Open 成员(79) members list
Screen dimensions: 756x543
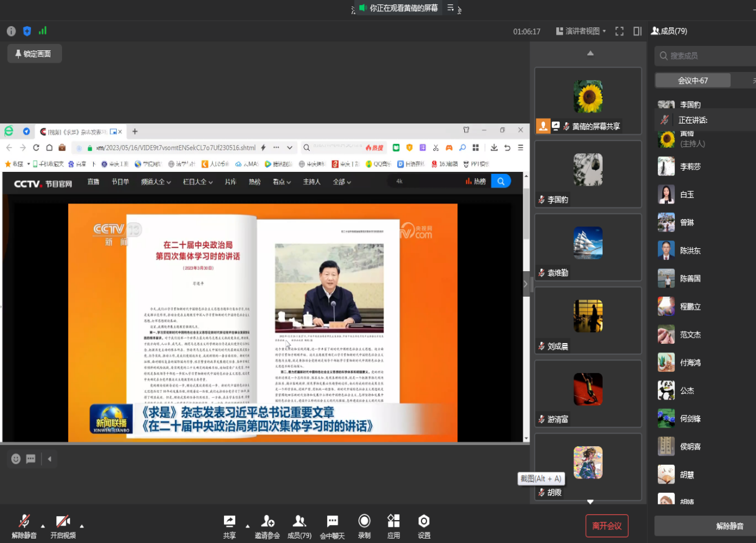pyautogui.click(x=299, y=521)
